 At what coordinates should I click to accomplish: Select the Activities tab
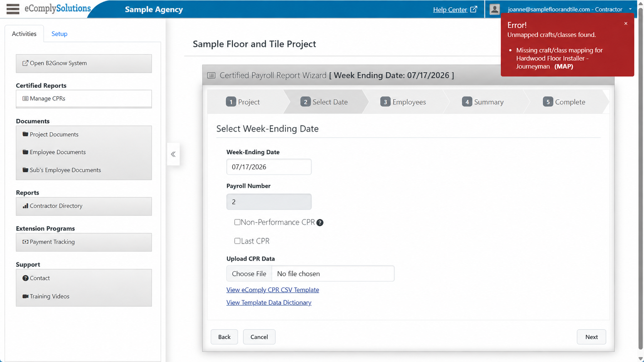(x=24, y=34)
